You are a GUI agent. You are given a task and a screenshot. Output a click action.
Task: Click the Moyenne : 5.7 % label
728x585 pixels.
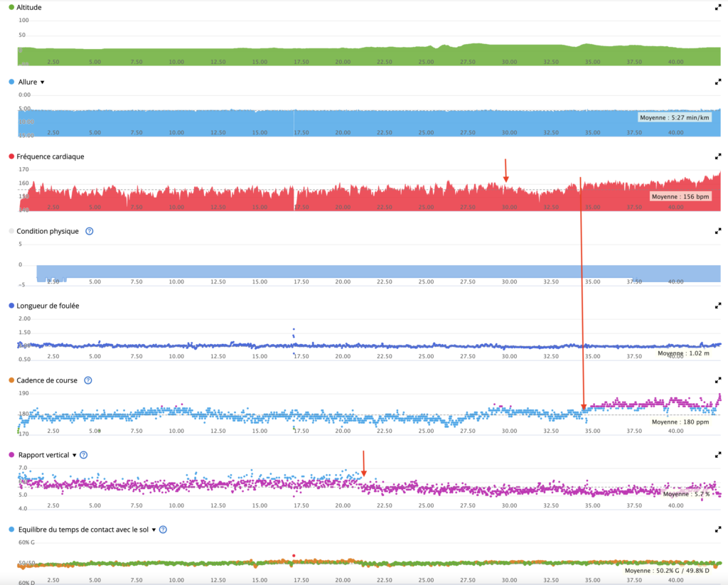tap(686, 494)
